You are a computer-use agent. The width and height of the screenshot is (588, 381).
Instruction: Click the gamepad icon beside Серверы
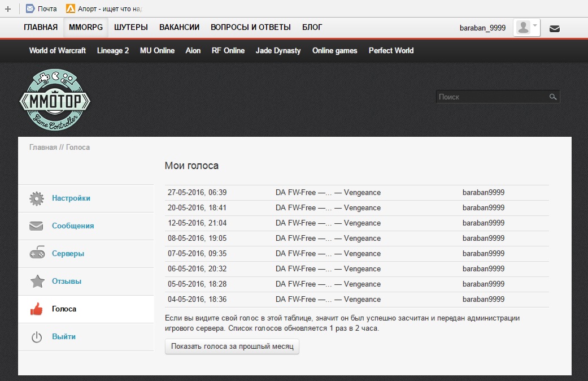click(37, 254)
